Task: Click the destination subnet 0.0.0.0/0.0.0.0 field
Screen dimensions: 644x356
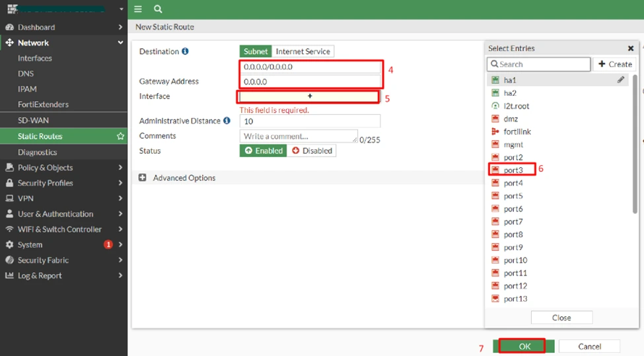Action: tap(310, 67)
